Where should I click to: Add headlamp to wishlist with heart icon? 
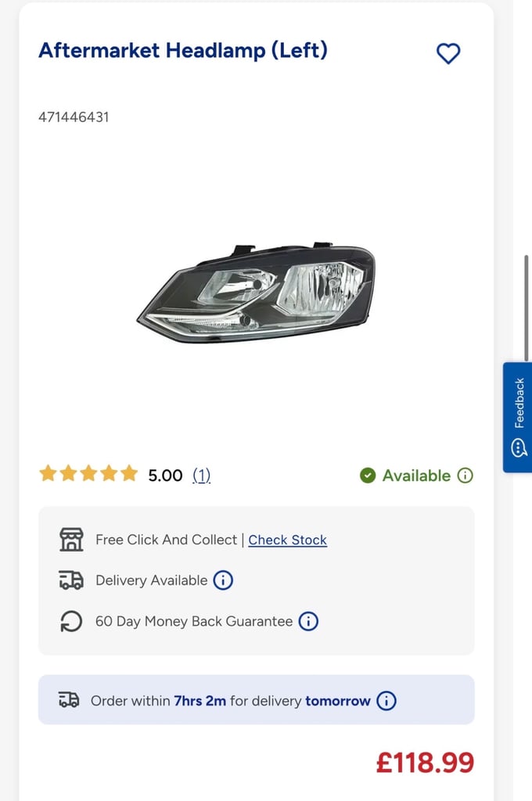448,53
